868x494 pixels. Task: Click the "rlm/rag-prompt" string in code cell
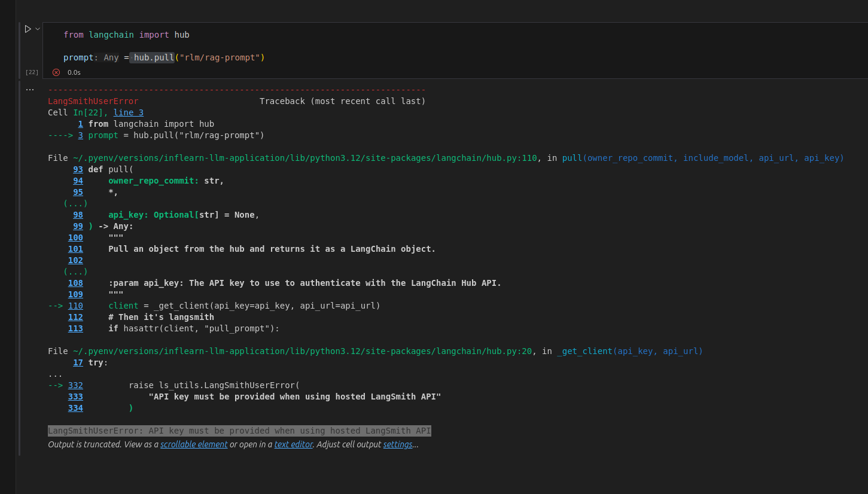point(220,57)
